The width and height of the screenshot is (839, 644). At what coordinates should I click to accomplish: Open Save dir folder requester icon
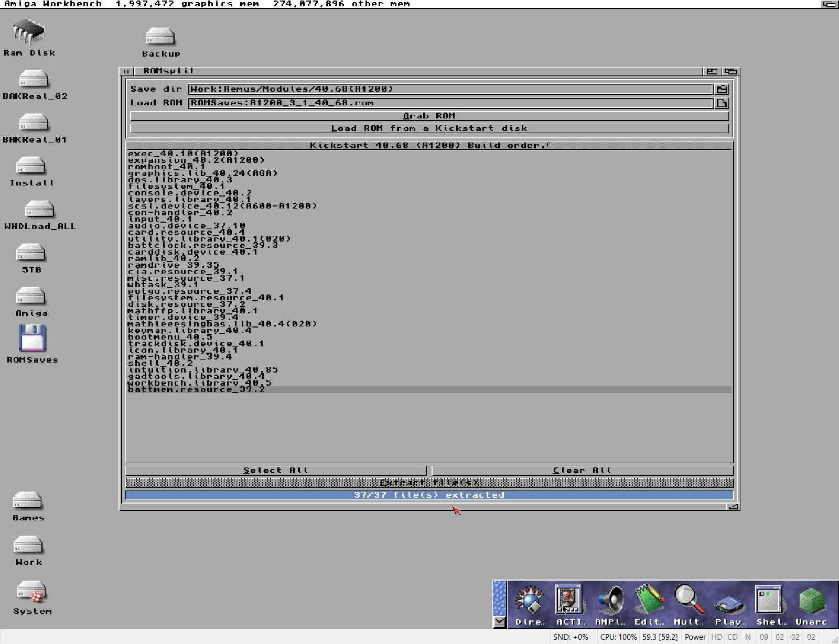coord(722,90)
